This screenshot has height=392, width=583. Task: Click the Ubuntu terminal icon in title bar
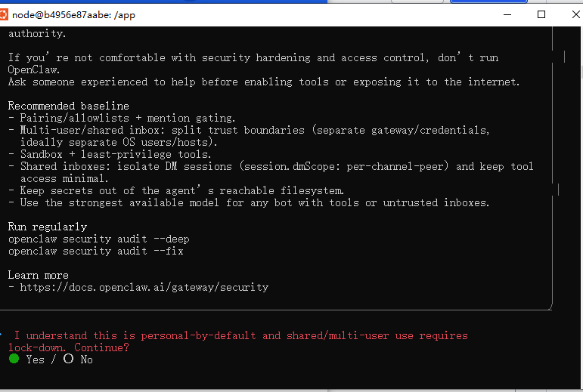coord(3,15)
